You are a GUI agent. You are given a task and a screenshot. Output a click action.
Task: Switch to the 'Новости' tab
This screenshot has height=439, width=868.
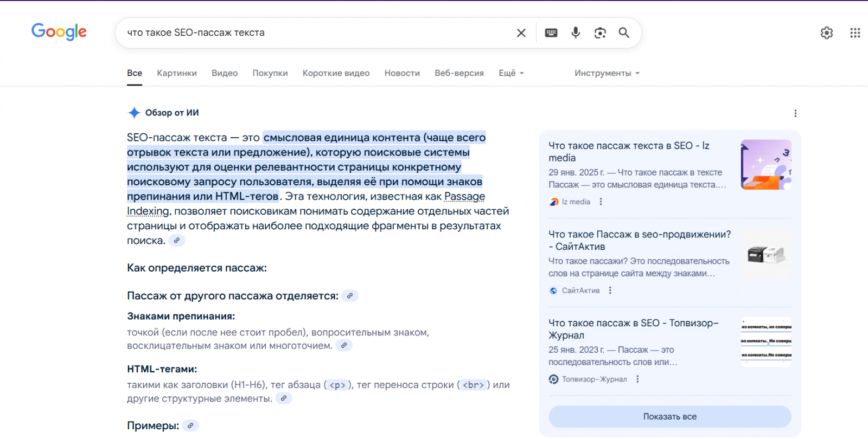[x=402, y=73]
